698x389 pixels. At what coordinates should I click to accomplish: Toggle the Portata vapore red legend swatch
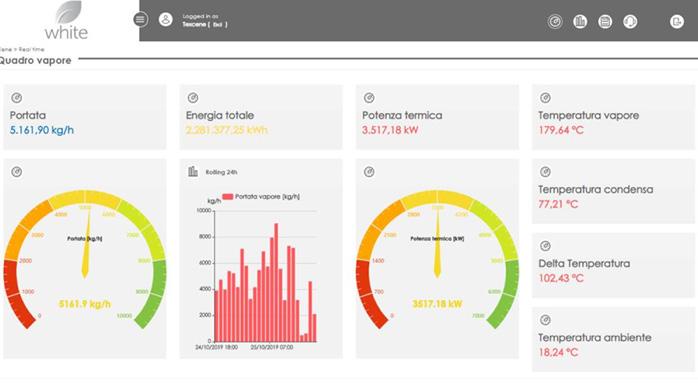(227, 197)
